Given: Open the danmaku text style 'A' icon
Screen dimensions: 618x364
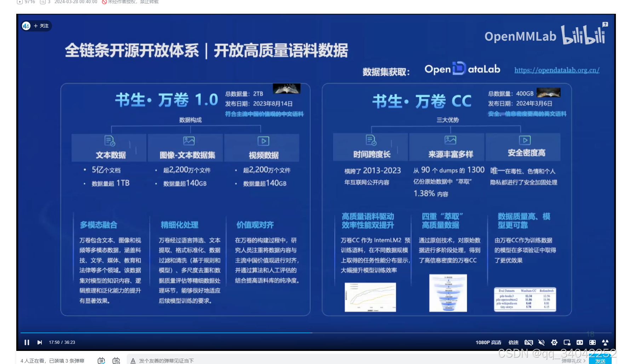Looking at the screenshot, I should tap(133, 360).
